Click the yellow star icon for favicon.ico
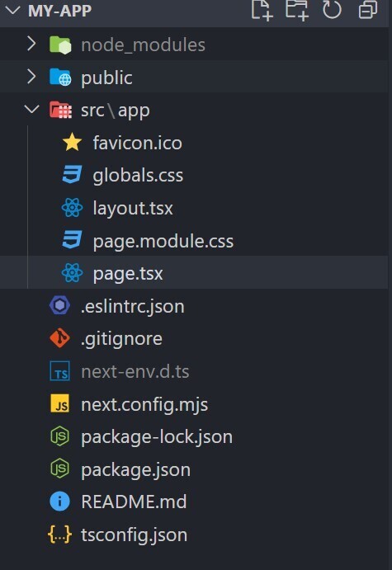Image resolution: width=392 pixels, height=570 pixels. pos(72,142)
